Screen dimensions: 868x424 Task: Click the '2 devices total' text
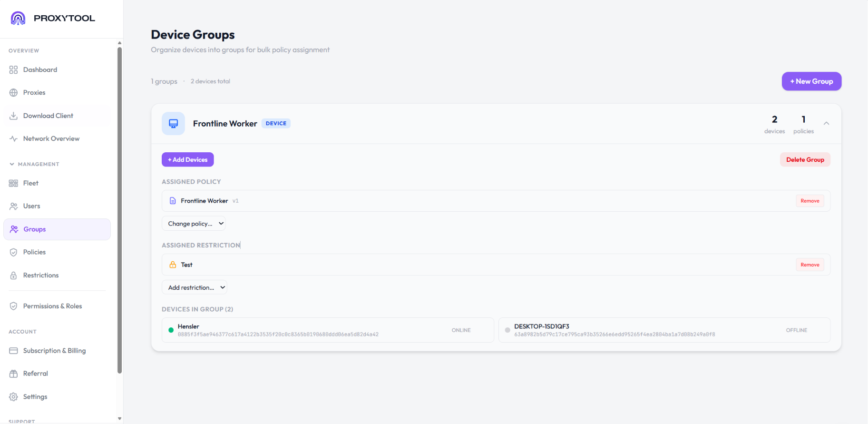tap(210, 81)
